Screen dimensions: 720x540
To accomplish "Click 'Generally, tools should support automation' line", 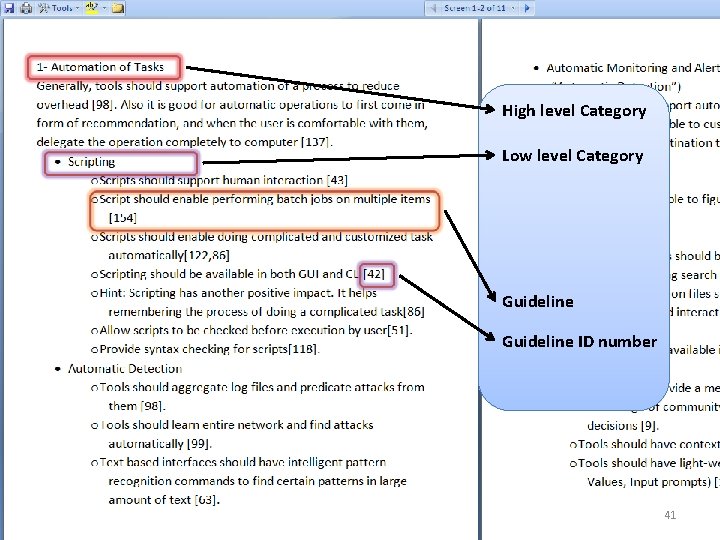I will coord(218,86).
